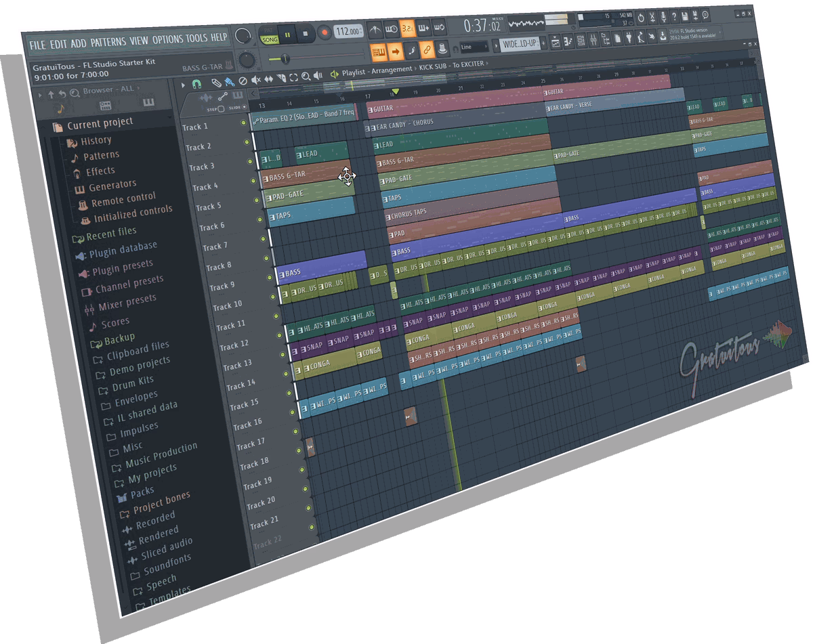Mute Track 5 using its green LED
This screenshot has height=644, width=813.
(x=256, y=200)
